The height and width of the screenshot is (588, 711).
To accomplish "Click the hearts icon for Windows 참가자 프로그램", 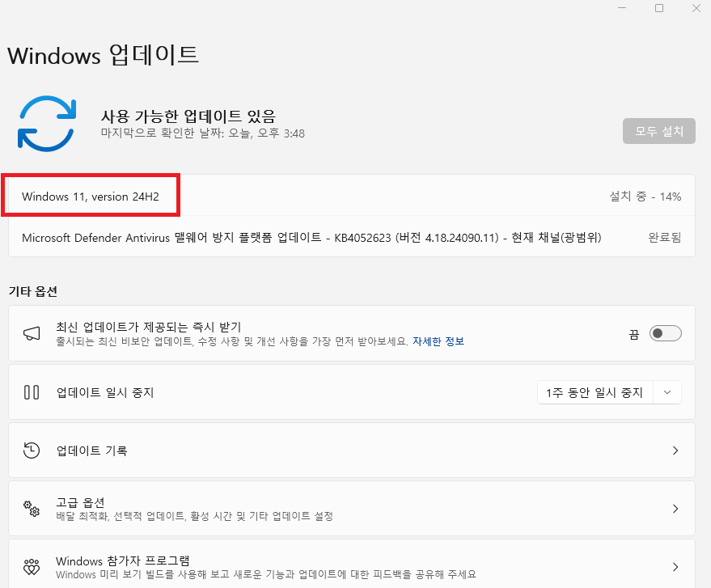I will point(32,567).
